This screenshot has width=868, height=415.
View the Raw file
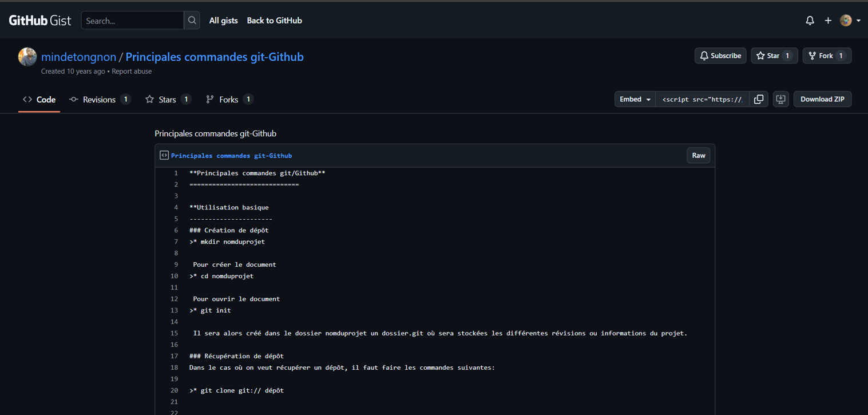(699, 155)
